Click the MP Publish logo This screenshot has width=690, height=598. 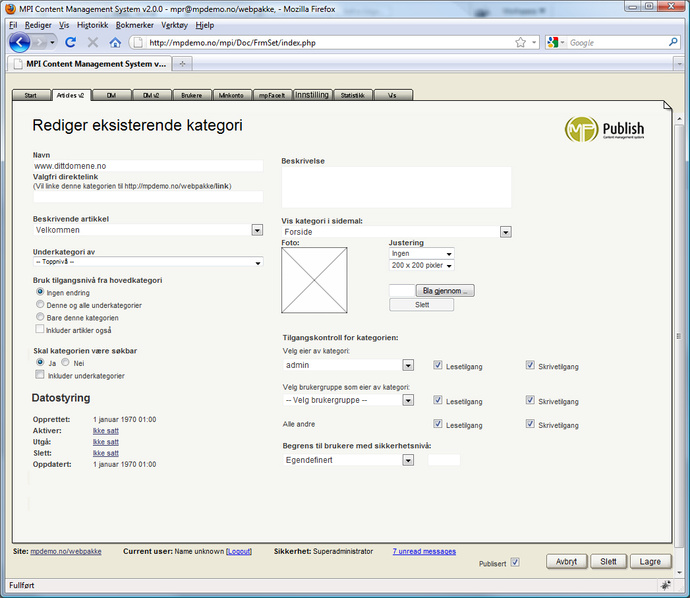[604, 129]
